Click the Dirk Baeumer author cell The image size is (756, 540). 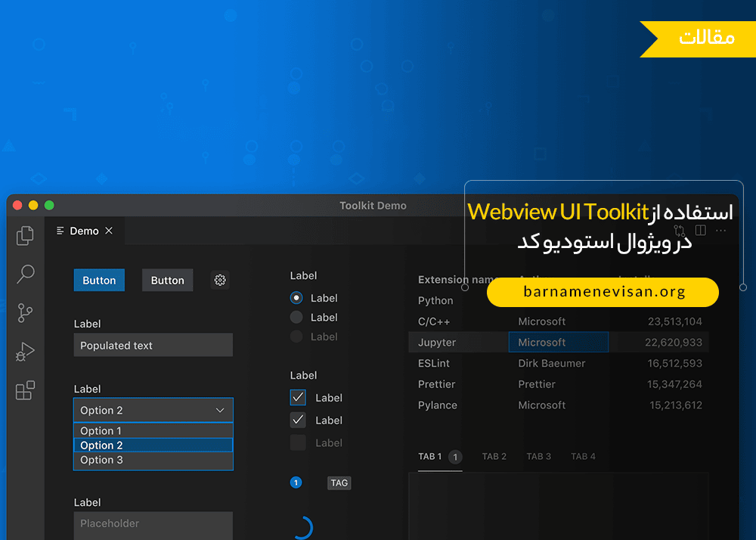click(x=552, y=363)
